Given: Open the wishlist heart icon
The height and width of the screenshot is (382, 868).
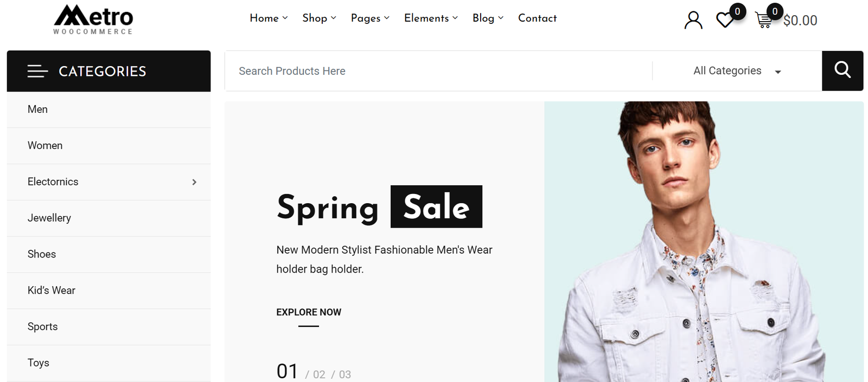Looking at the screenshot, I should pyautogui.click(x=725, y=20).
